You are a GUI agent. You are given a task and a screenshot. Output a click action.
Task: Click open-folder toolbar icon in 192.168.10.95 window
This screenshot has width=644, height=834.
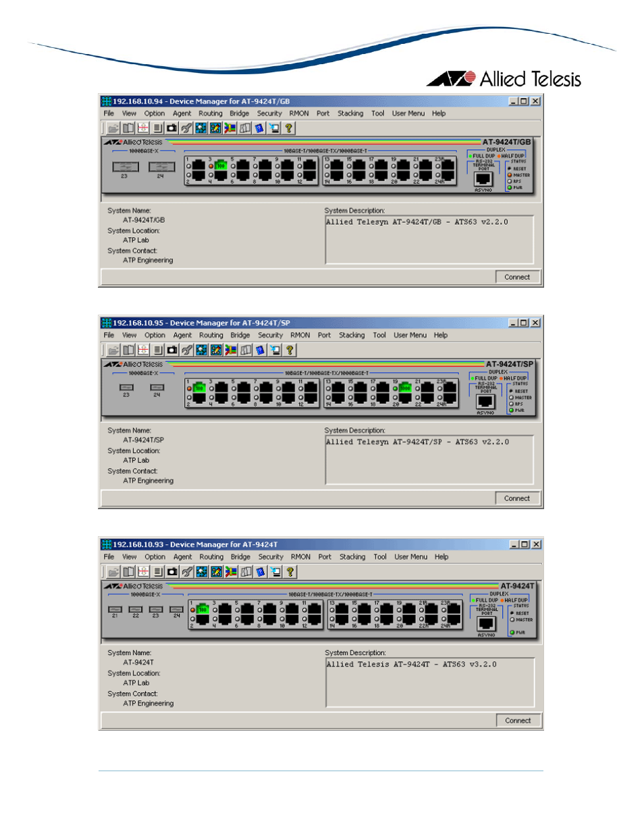pos(113,350)
